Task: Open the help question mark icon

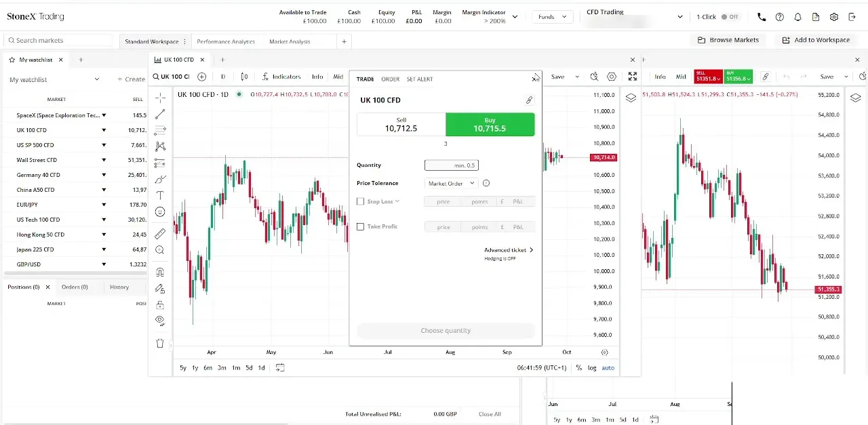Action: 780,17
